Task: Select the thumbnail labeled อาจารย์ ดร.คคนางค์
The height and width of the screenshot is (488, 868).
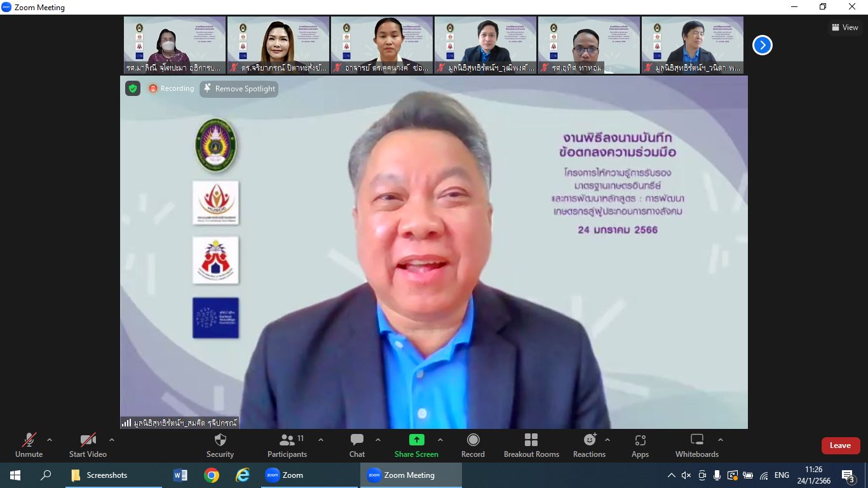Action: pyautogui.click(x=382, y=45)
